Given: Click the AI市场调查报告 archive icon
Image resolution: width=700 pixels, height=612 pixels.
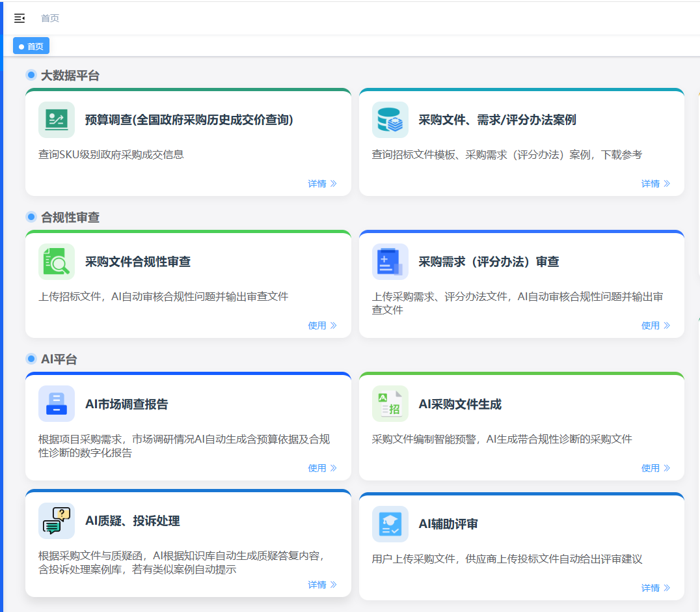Looking at the screenshot, I should point(57,404).
